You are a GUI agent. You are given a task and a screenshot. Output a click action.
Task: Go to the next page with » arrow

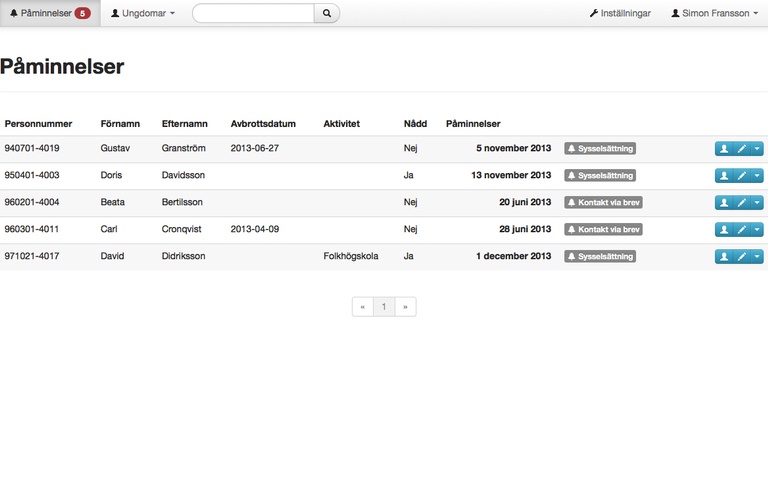click(405, 307)
